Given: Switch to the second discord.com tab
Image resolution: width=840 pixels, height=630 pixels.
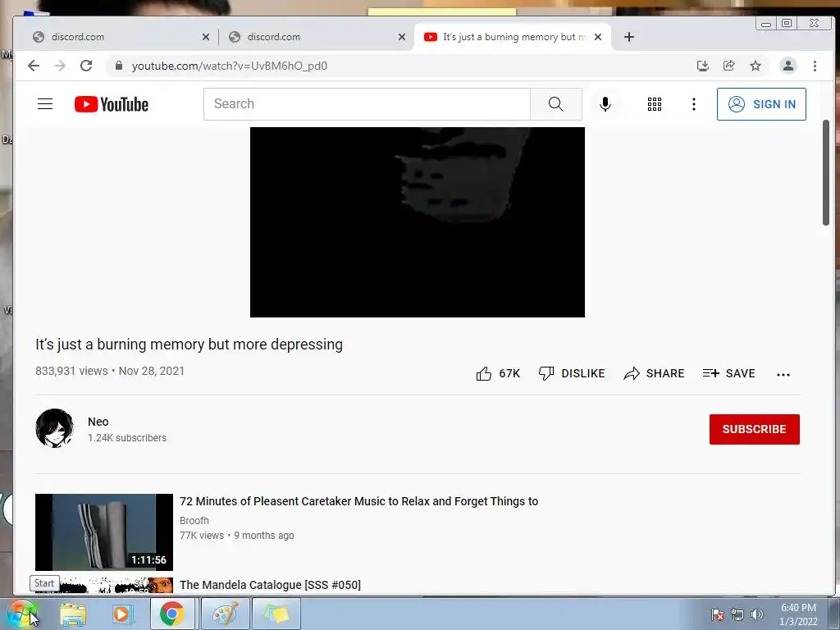Looking at the screenshot, I should click(x=316, y=37).
